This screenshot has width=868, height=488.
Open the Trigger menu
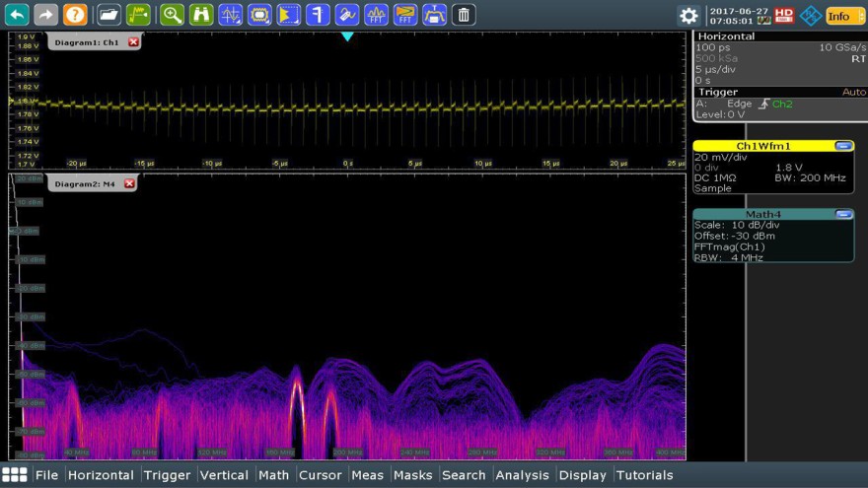167,475
